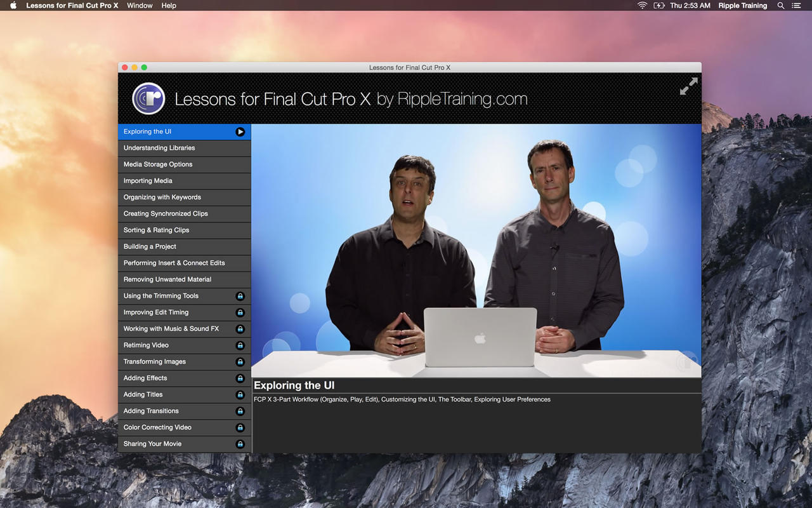
Task: Click the Exploring the UI heading below video
Action: pyautogui.click(x=294, y=385)
